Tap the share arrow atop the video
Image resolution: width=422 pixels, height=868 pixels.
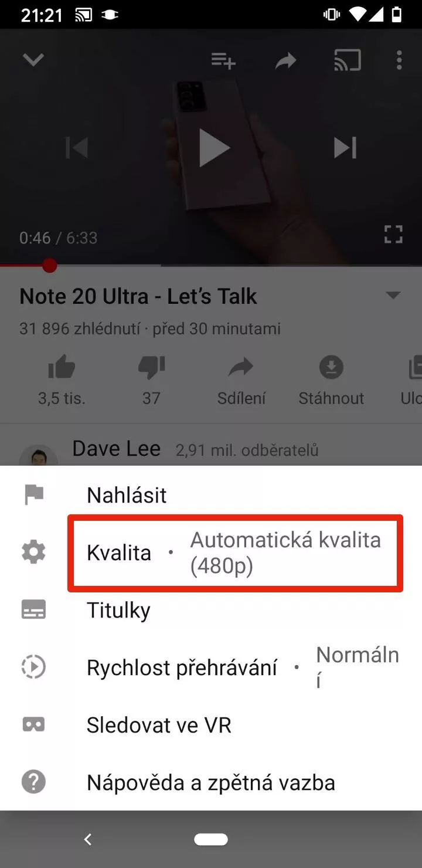(286, 60)
